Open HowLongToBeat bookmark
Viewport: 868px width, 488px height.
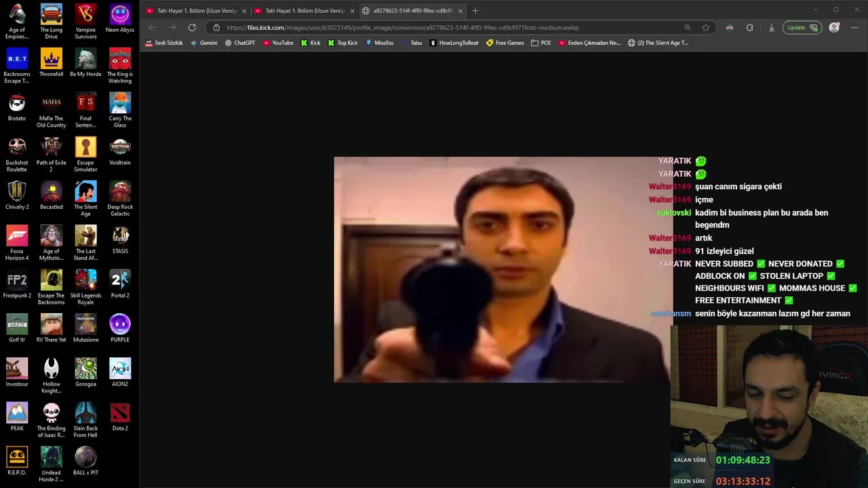pyautogui.click(x=454, y=43)
